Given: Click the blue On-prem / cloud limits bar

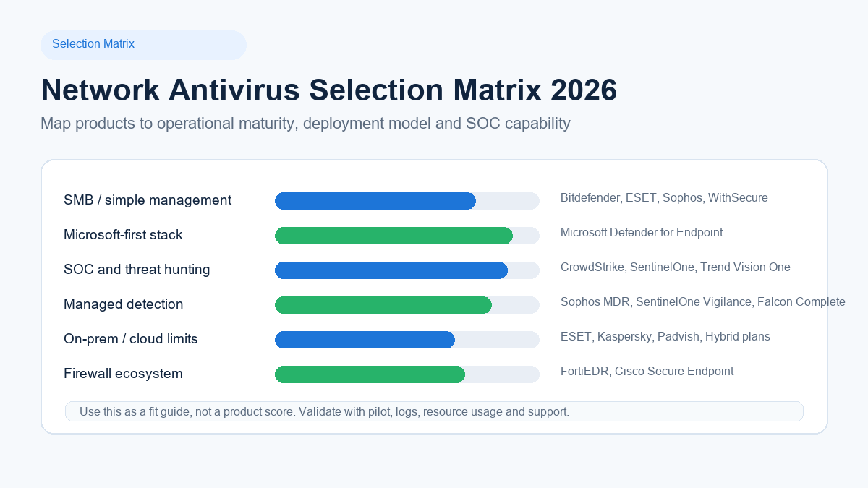Looking at the screenshot, I should [365, 340].
